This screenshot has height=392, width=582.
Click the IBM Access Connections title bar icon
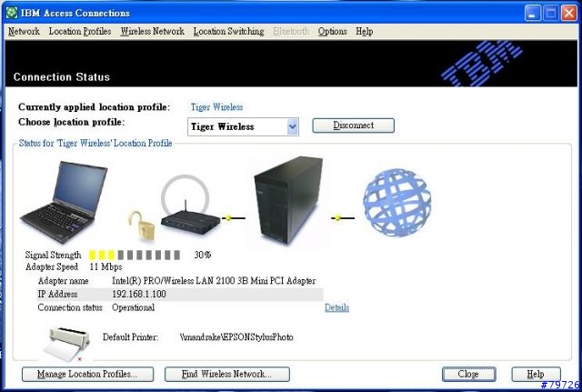[x=12, y=13]
